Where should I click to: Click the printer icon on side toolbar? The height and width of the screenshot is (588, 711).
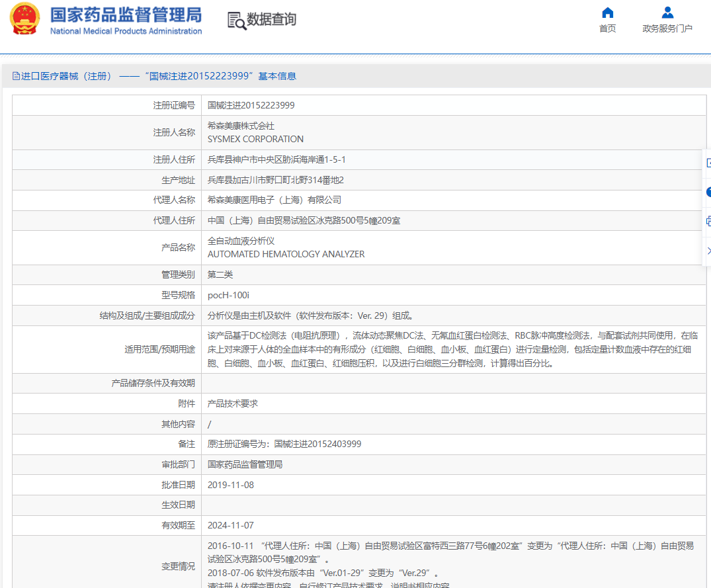pyautogui.click(x=709, y=222)
